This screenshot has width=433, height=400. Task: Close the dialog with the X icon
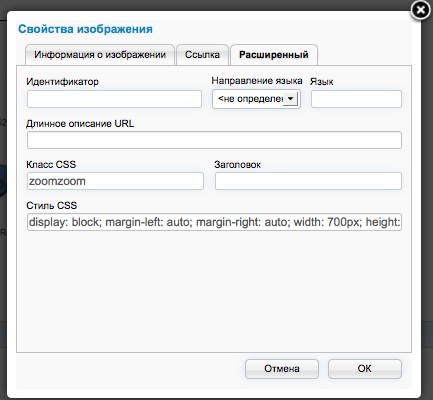pos(421,10)
